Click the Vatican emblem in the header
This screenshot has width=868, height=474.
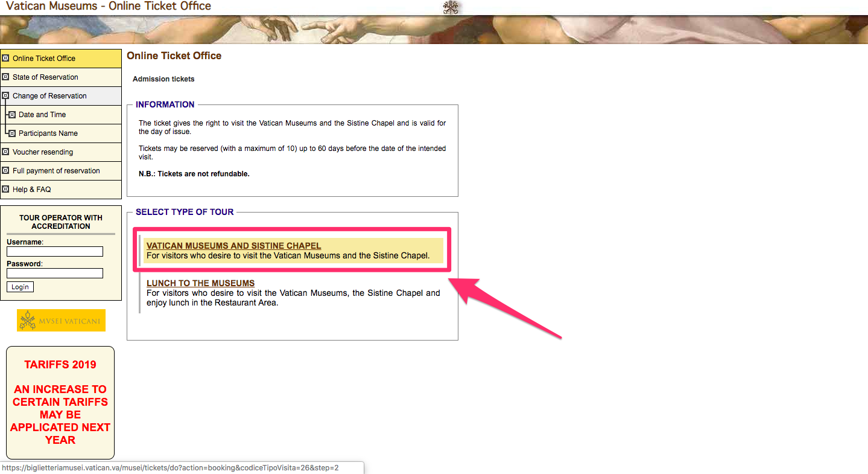(451, 7)
